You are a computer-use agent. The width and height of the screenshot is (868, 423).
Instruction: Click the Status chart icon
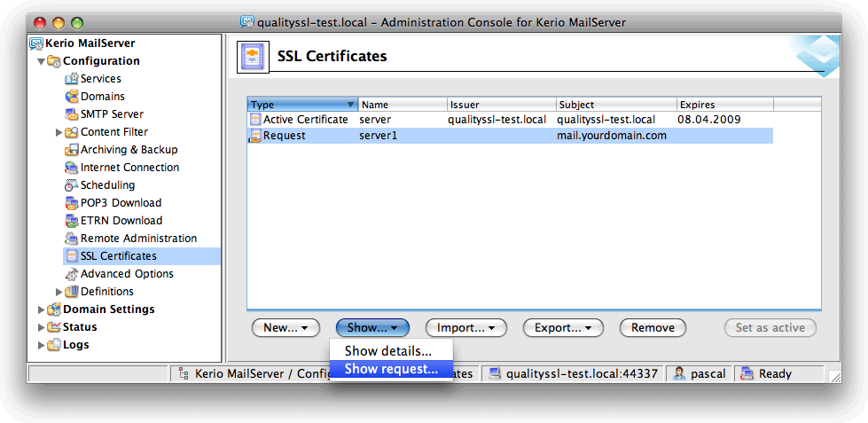click(54, 326)
